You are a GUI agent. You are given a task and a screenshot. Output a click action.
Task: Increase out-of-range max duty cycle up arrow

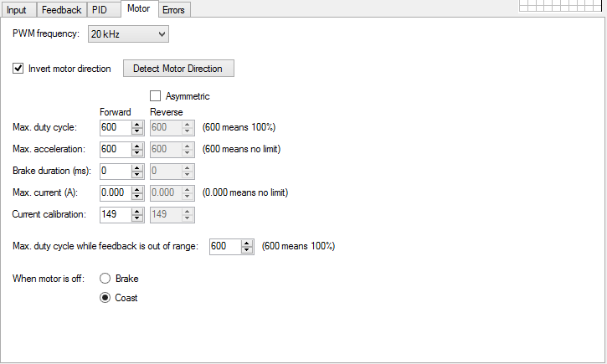click(247, 244)
